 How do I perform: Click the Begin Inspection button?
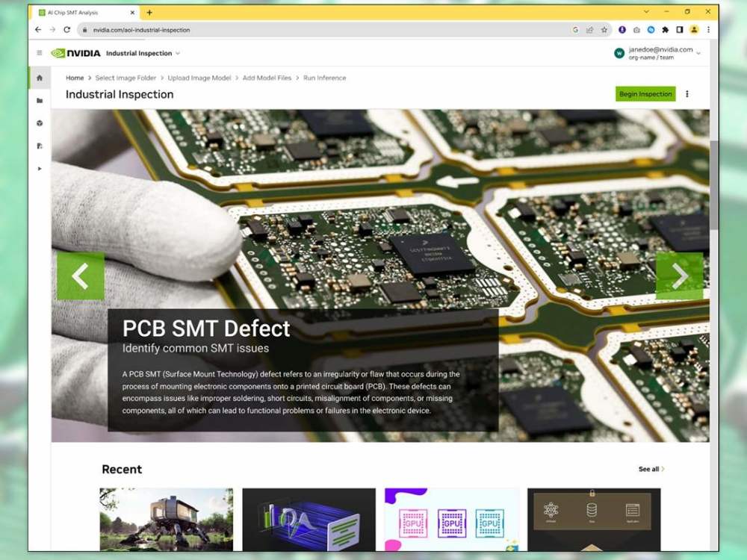645,94
